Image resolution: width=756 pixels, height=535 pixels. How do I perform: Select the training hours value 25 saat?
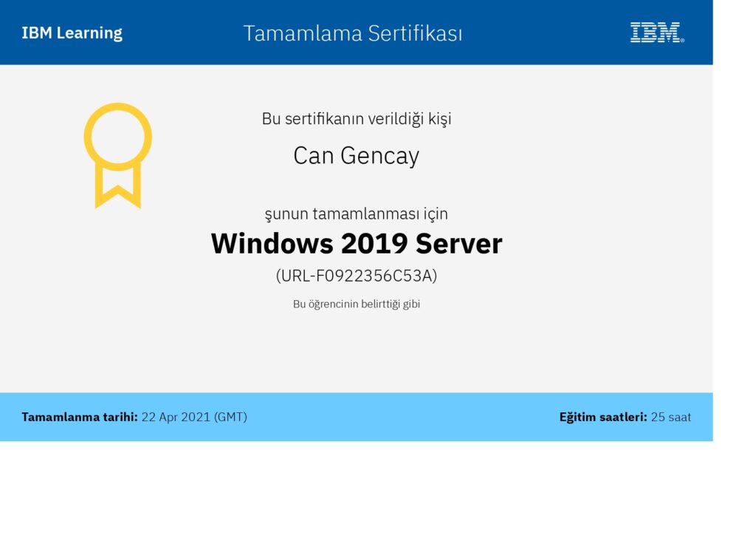[x=671, y=417]
